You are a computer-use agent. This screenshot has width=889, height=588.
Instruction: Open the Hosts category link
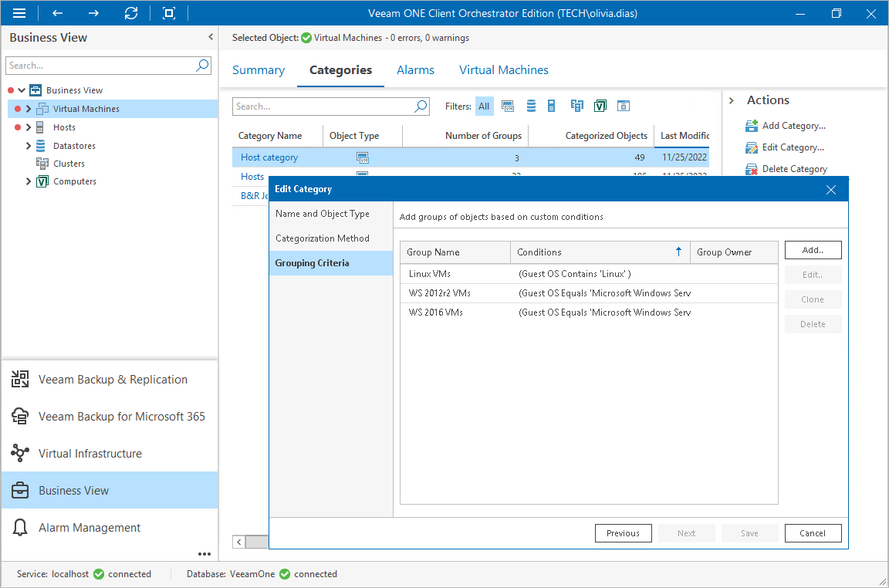coord(252,177)
